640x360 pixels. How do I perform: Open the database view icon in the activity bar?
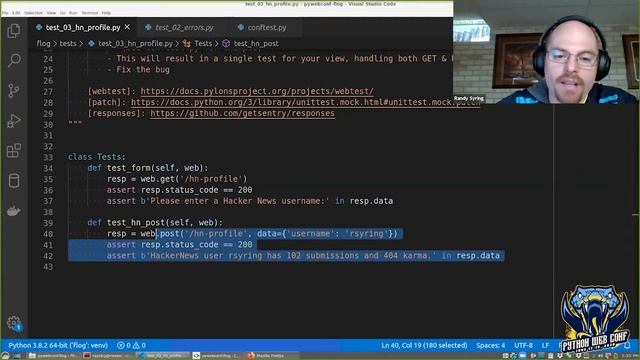pos(14,181)
